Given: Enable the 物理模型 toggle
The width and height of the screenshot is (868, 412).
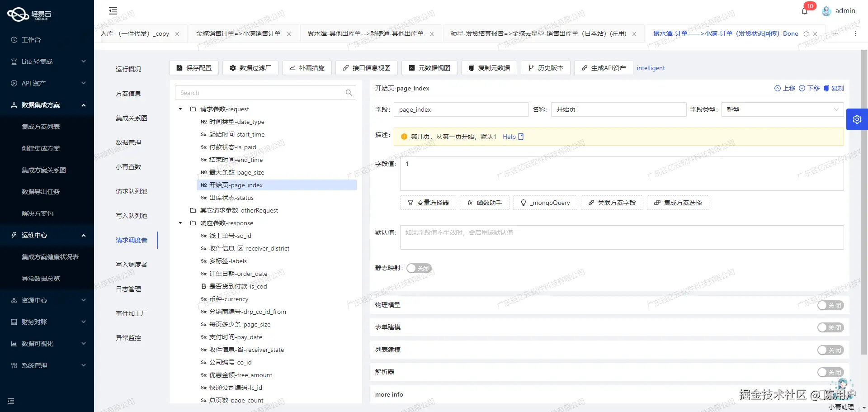Looking at the screenshot, I should coord(830,305).
